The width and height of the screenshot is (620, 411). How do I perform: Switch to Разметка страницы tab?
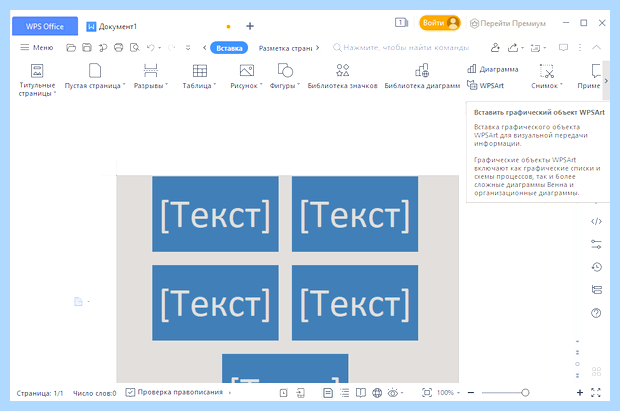point(285,48)
